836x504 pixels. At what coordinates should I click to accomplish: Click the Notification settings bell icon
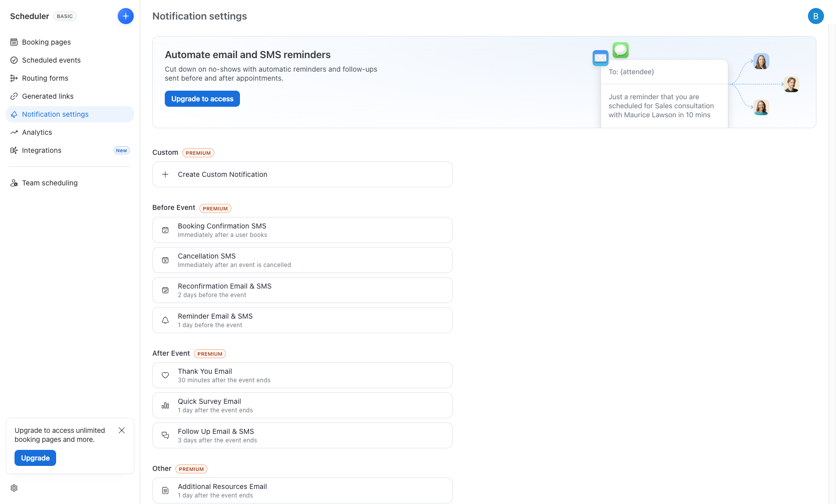click(14, 114)
